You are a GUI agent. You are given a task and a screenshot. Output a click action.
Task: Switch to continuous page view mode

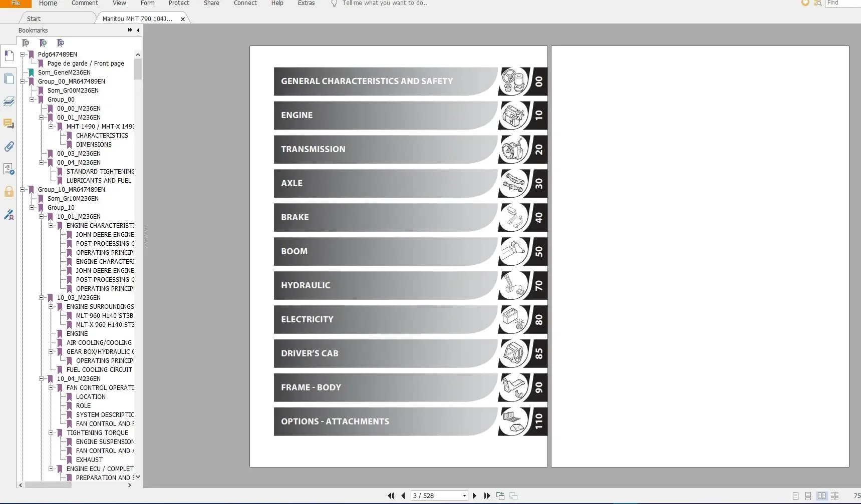[x=808, y=495]
